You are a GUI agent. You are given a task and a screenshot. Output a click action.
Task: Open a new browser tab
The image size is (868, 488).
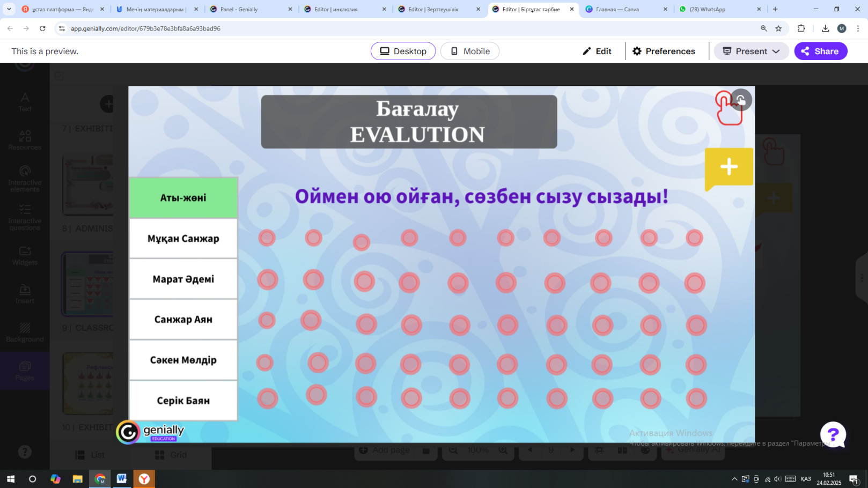(775, 9)
